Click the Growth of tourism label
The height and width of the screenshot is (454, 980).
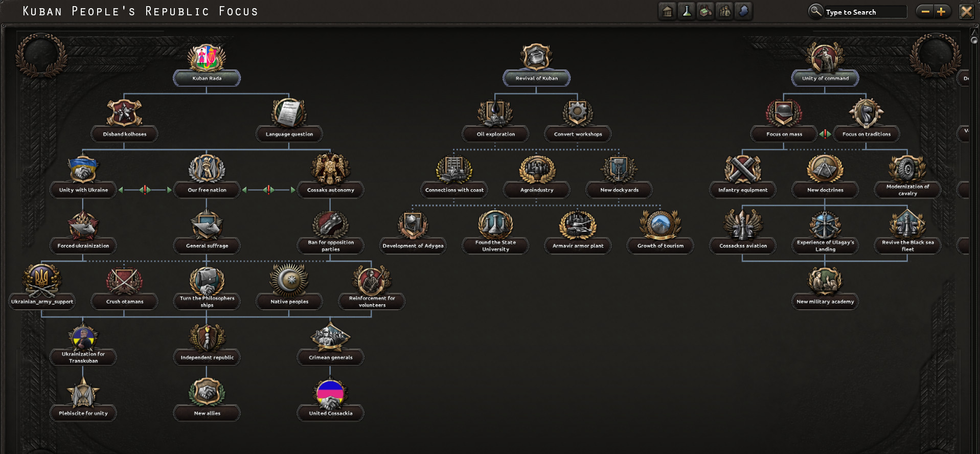pyautogui.click(x=660, y=246)
